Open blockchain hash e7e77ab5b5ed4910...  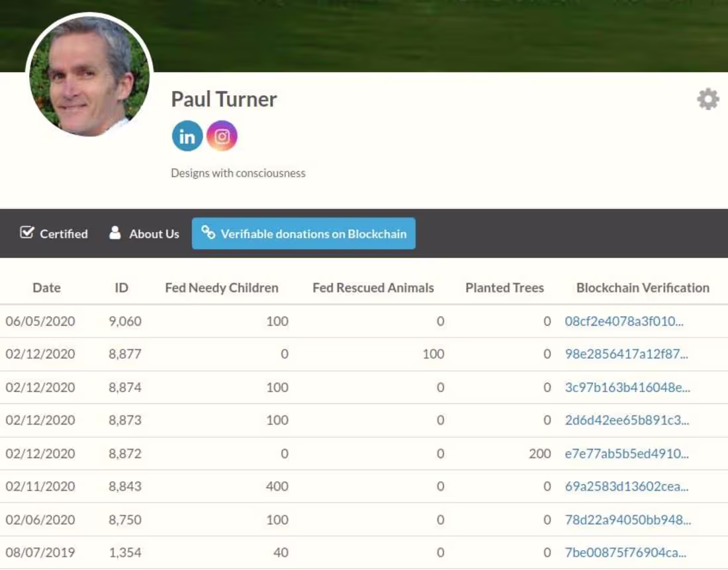(627, 453)
